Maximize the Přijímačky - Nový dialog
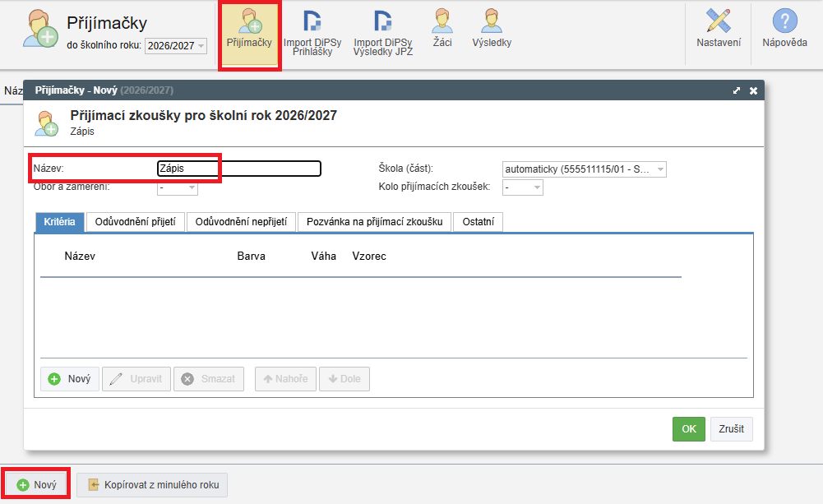The height and width of the screenshot is (504, 823). pos(737,90)
